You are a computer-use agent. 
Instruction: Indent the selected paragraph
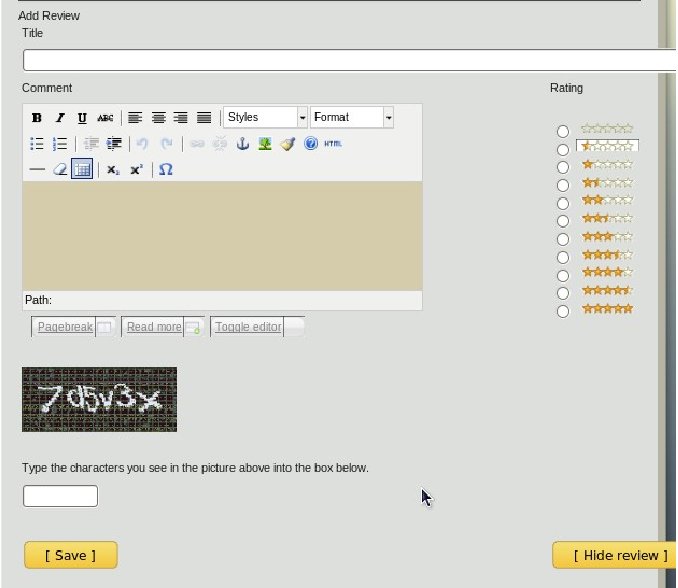click(114, 144)
